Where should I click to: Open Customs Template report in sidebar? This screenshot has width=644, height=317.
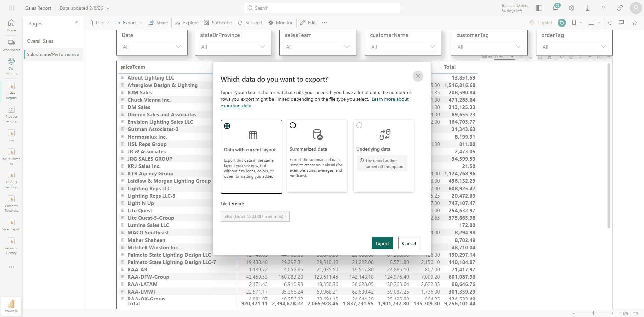pyautogui.click(x=11, y=204)
